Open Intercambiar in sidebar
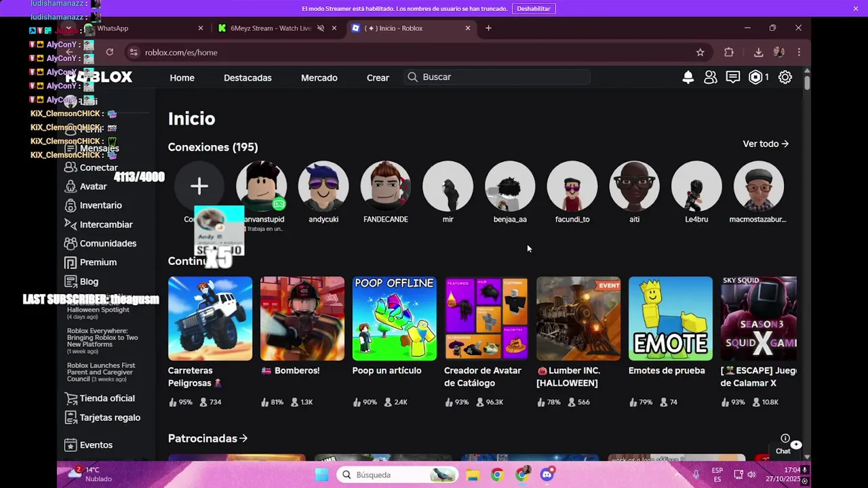Screen dimensions: 868x488 pos(98,224)
